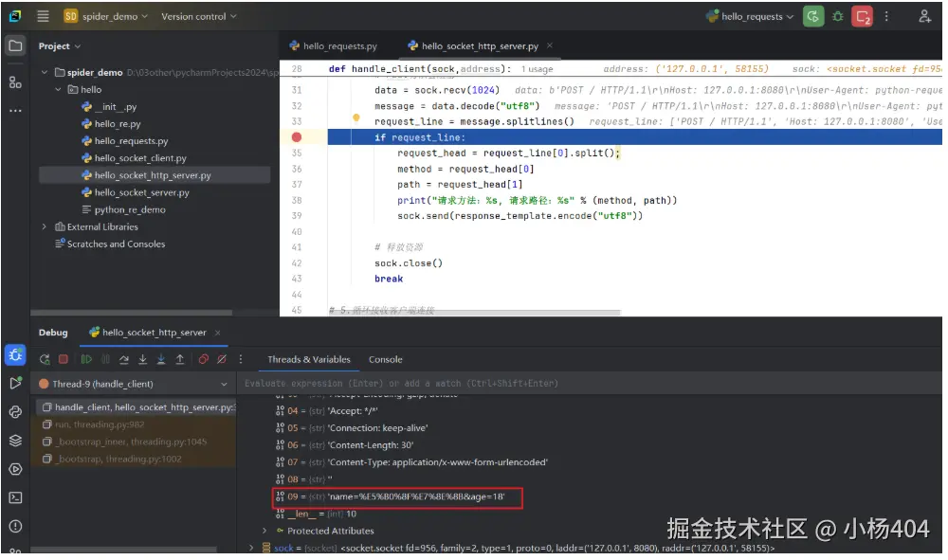
Task: Select Scratches and Consoles node
Action: (x=110, y=244)
